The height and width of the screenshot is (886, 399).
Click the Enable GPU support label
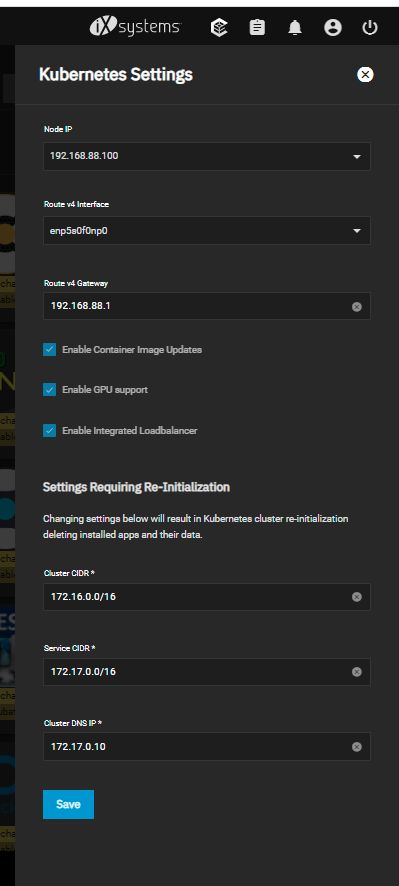click(x=105, y=390)
